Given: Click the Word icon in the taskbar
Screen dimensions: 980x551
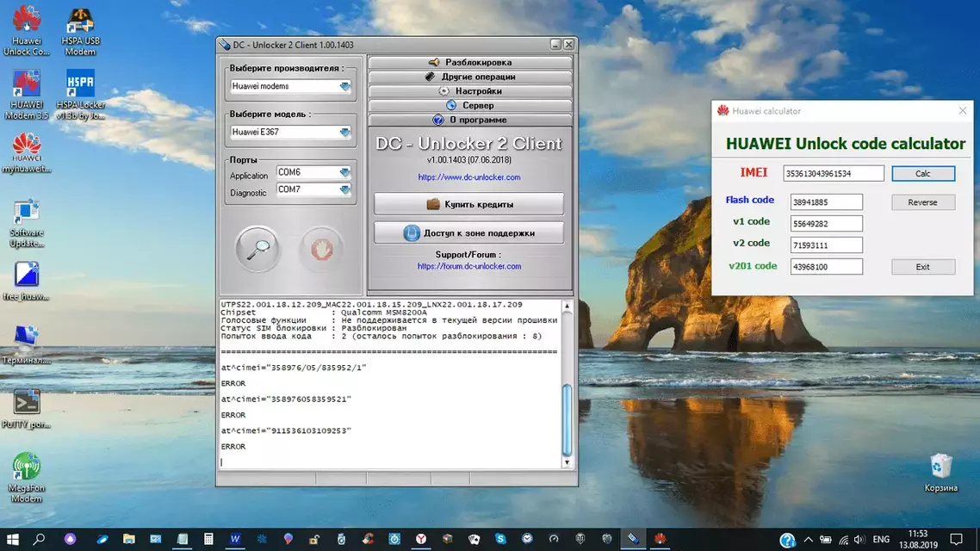Looking at the screenshot, I should coord(235,539).
